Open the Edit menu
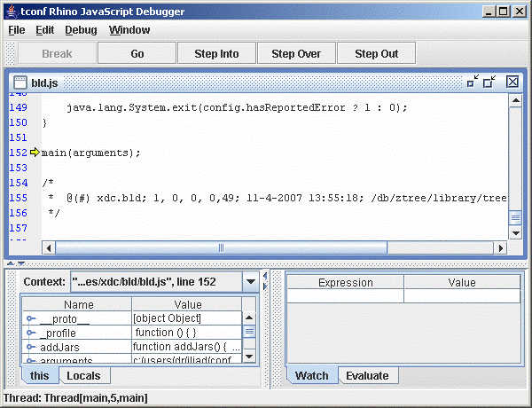This screenshot has width=532, height=408. tap(45, 30)
